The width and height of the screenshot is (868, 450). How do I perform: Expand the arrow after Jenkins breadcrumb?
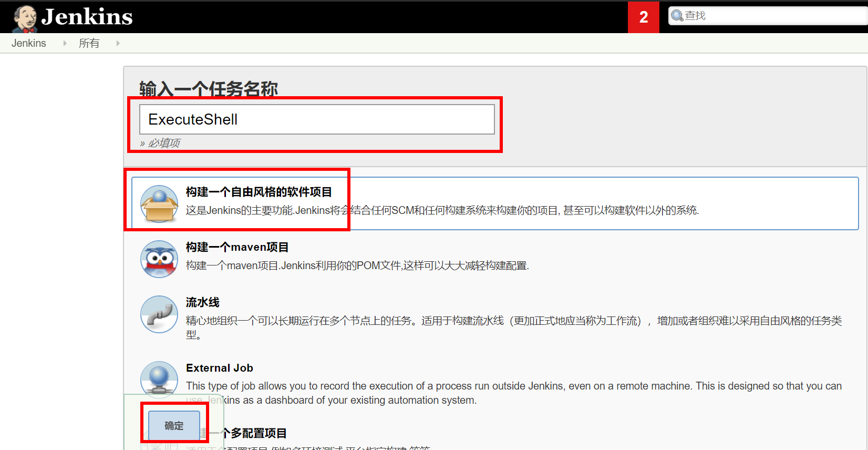pyautogui.click(x=65, y=43)
